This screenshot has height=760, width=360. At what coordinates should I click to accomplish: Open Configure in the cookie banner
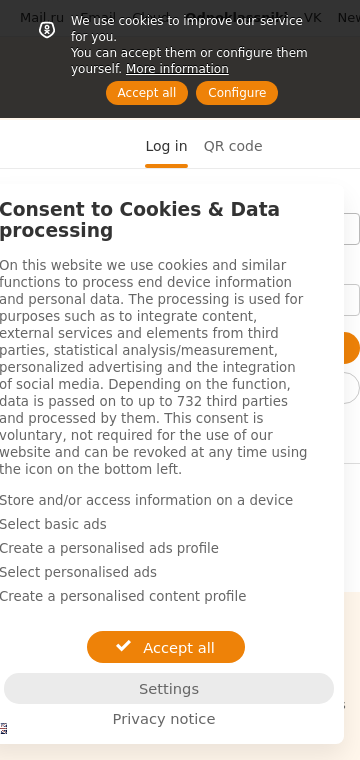[237, 93]
